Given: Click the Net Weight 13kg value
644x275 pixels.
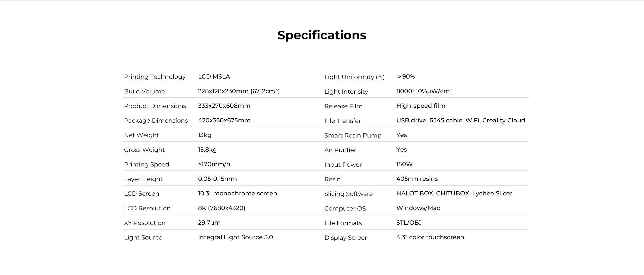Looking at the screenshot, I should 205,135.
